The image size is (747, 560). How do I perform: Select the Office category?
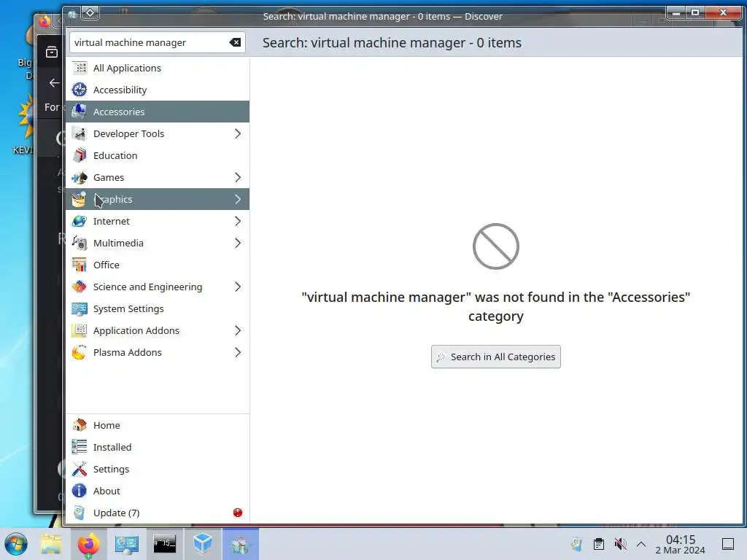pyautogui.click(x=158, y=265)
